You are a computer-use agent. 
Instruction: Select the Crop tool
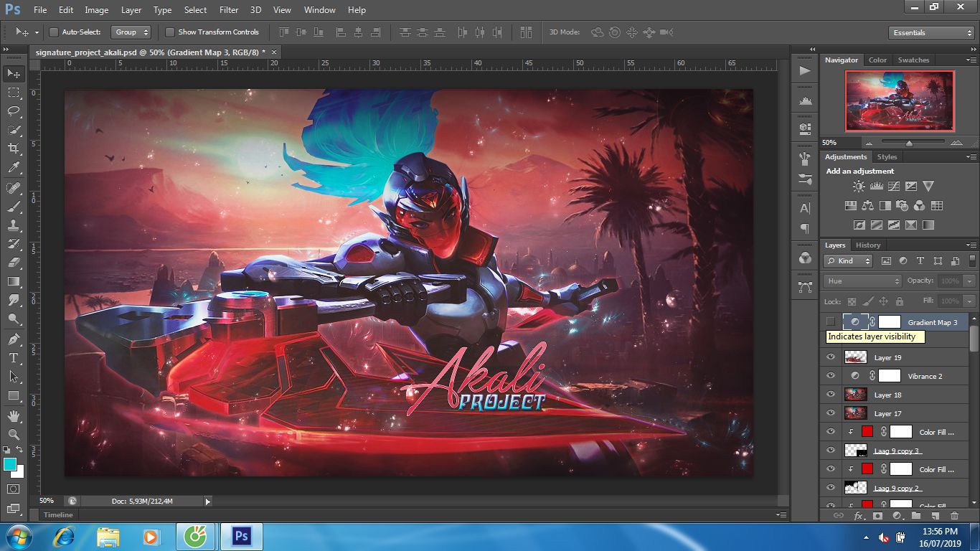14,149
